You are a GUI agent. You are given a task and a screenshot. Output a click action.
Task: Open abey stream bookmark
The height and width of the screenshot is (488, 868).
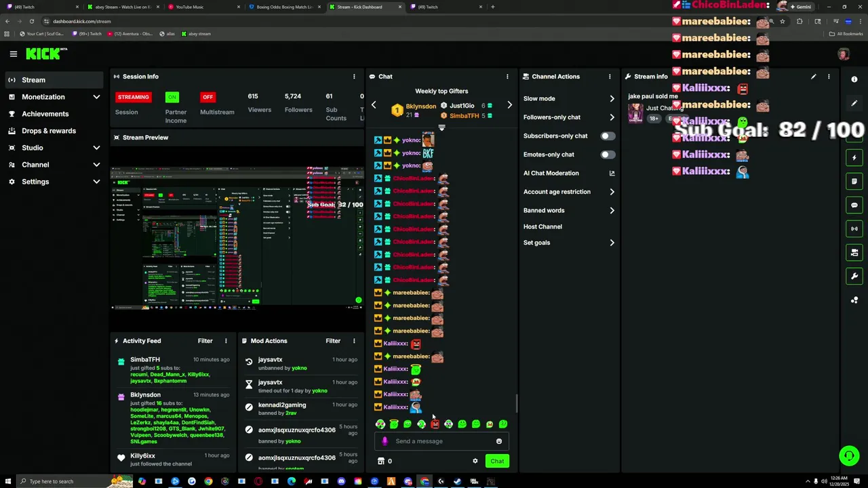pyautogui.click(x=196, y=34)
